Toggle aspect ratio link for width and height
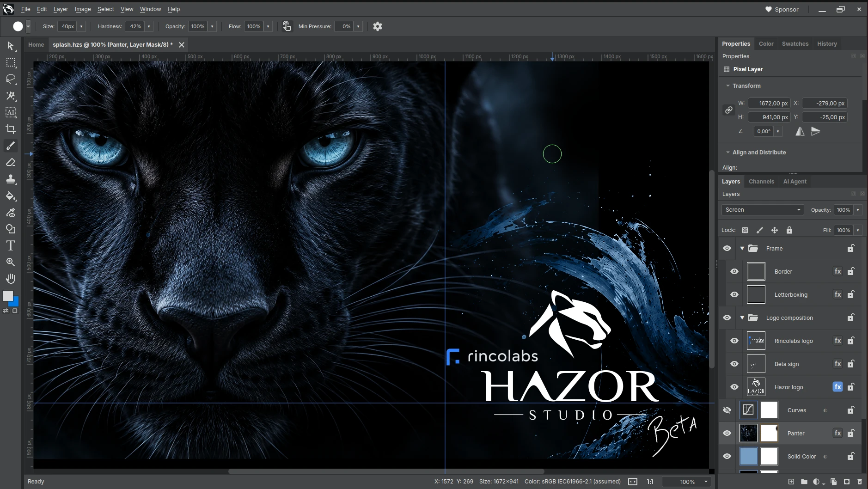This screenshot has height=489, width=868. [729, 110]
